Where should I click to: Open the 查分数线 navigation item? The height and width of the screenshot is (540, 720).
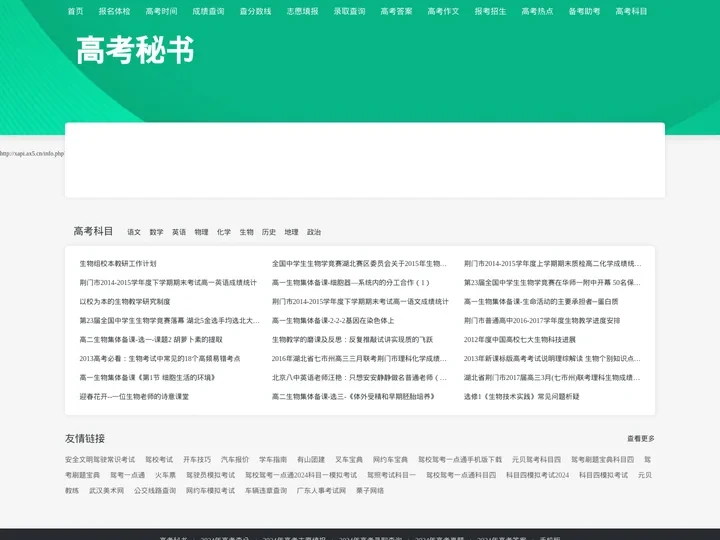click(255, 11)
